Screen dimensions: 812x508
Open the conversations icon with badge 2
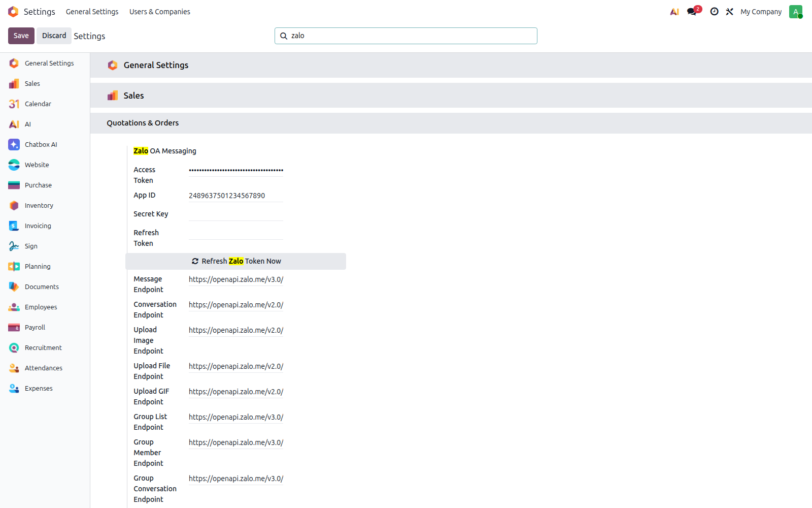click(x=693, y=11)
